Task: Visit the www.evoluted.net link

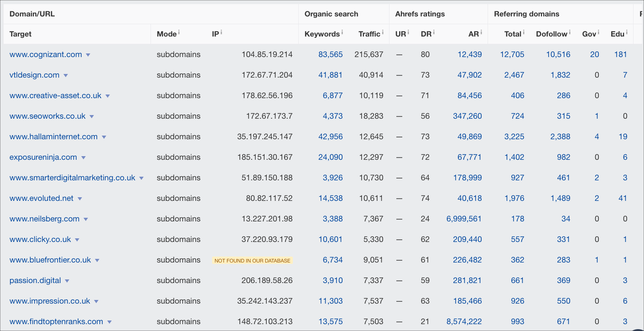Action: coord(42,199)
